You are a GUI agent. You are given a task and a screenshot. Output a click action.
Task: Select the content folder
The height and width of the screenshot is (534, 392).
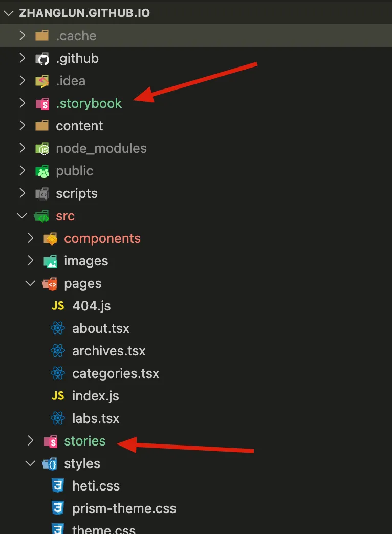pyautogui.click(x=79, y=126)
